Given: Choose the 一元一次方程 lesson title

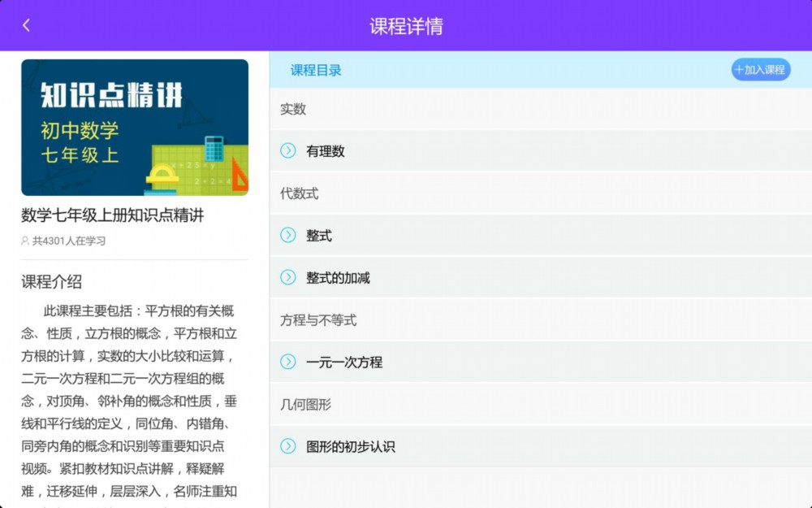Looking at the screenshot, I should (344, 363).
